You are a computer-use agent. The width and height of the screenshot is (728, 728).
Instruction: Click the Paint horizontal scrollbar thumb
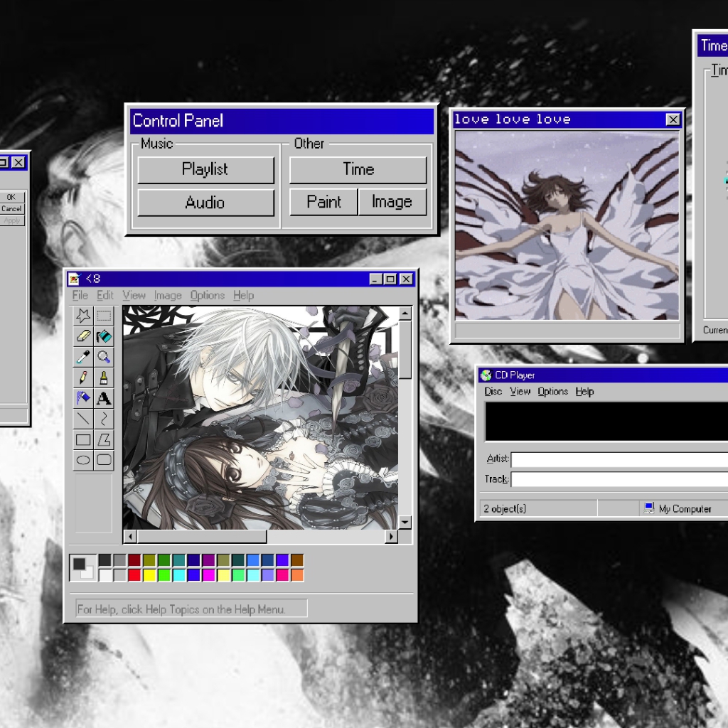coord(202,537)
